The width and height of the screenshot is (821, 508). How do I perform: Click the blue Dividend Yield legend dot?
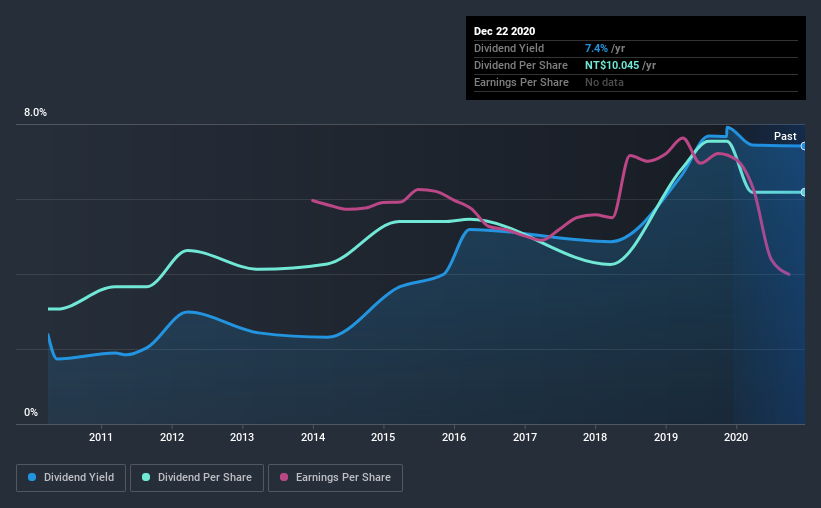(32, 477)
